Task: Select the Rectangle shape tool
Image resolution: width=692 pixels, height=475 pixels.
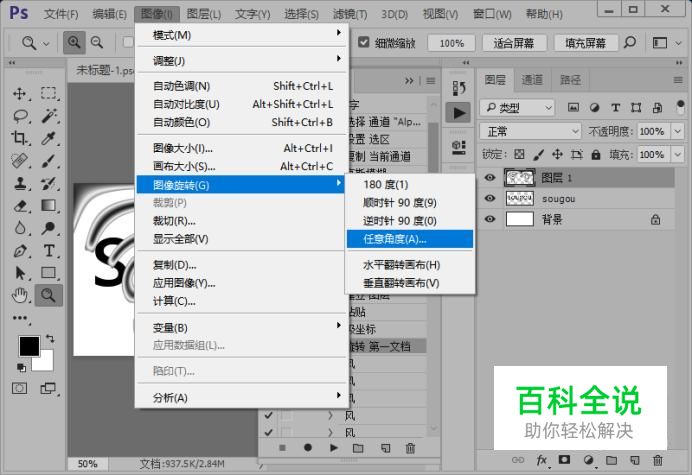Action: 49,273
